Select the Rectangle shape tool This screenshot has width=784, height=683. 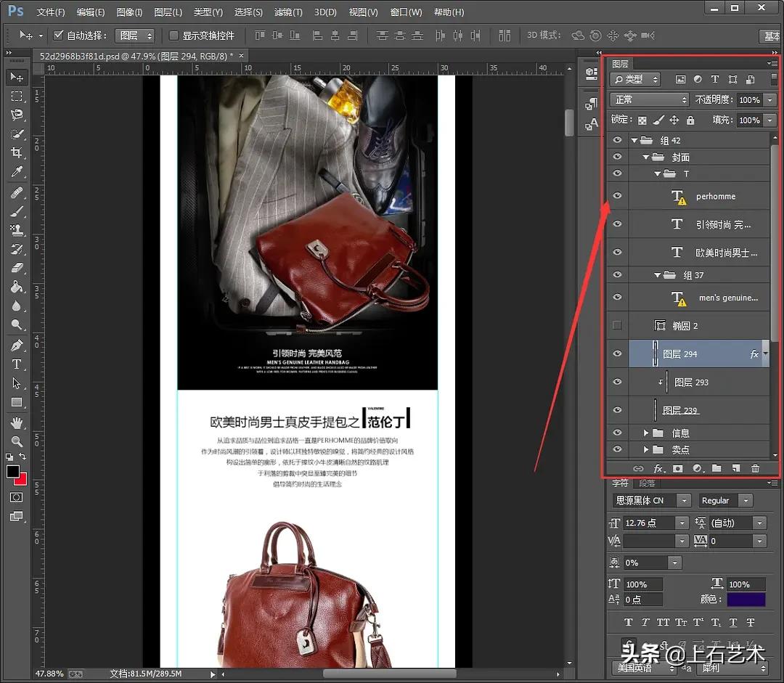pos(17,403)
